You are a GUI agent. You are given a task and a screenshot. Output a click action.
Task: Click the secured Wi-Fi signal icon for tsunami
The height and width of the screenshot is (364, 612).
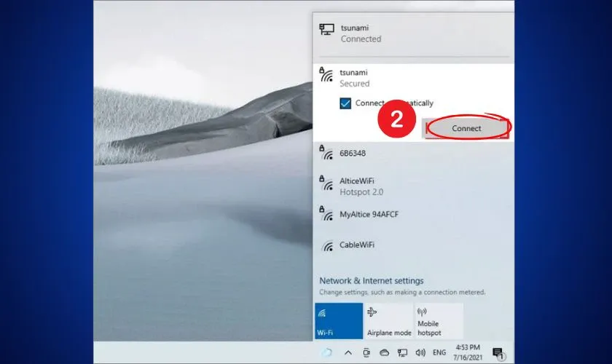(x=326, y=74)
